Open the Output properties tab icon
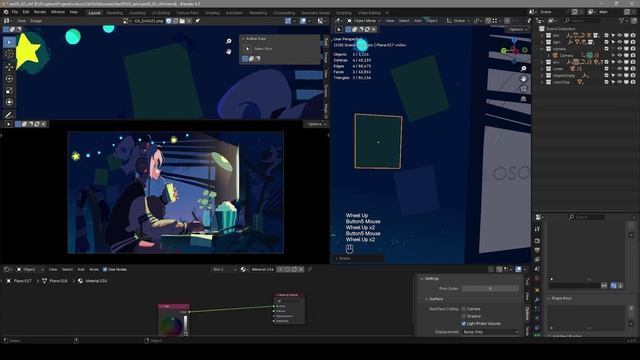This screenshot has height=360, width=640. pos(537,250)
